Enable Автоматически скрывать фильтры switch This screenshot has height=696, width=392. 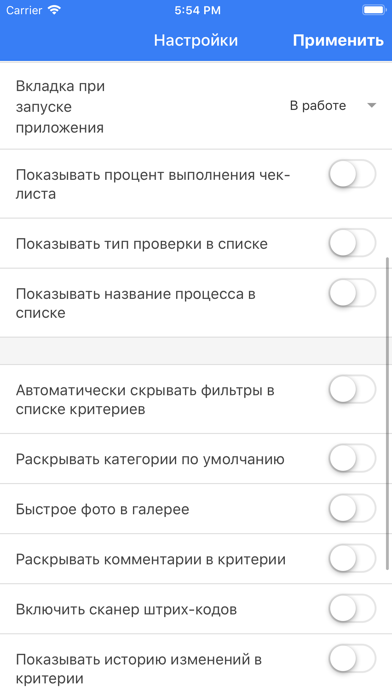pyautogui.click(x=352, y=389)
